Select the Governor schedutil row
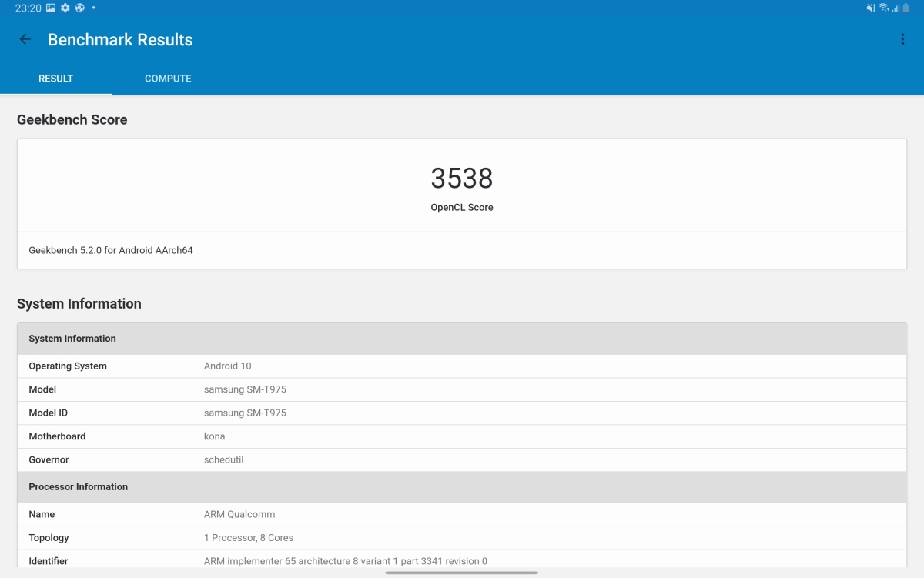This screenshot has height=578, width=924. click(462, 460)
